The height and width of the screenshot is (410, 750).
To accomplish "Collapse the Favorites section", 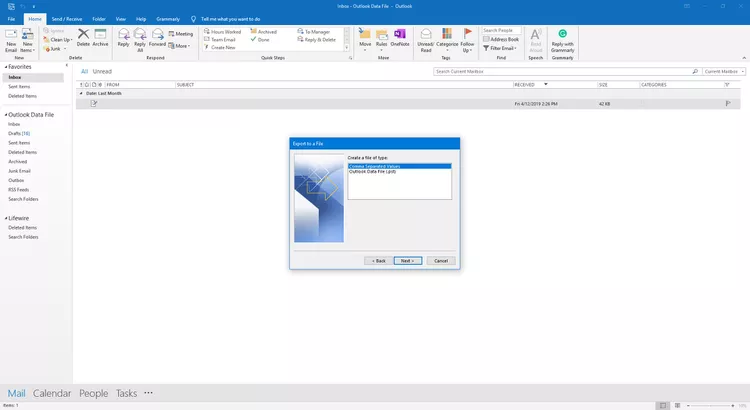I will tap(6, 67).
